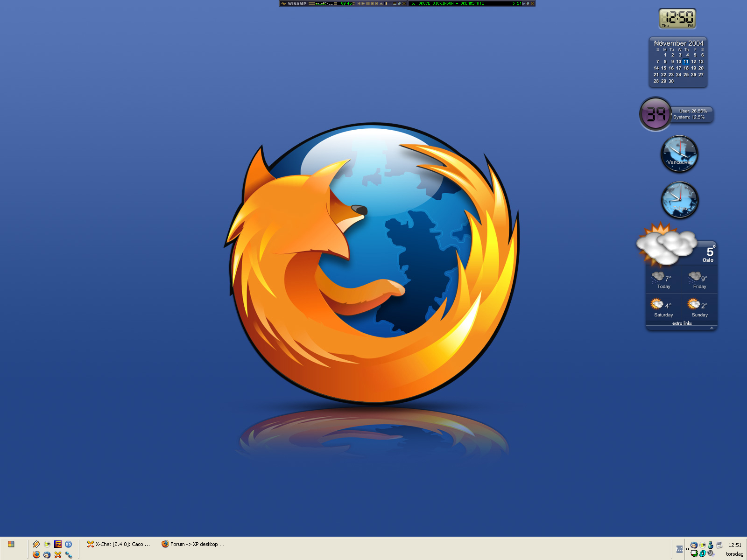Click the green-yellow disc quick launch icon
747x560 pixels.
point(47,544)
